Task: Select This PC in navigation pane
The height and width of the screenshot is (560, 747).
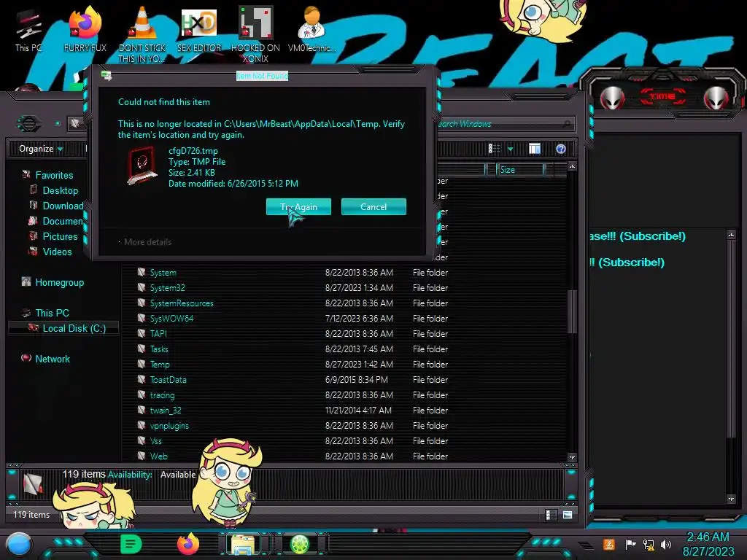Action: click(x=52, y=313)
